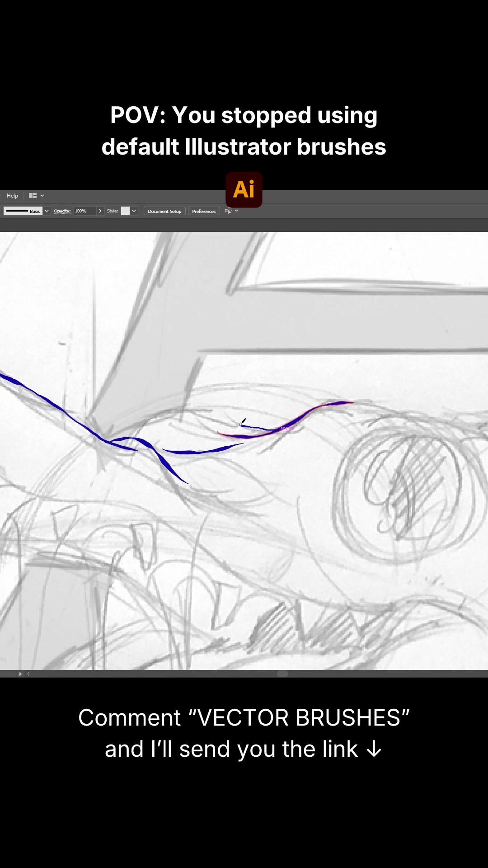
Task: Click the horizontal scrollbar thumb
Action: pos(282,674)
